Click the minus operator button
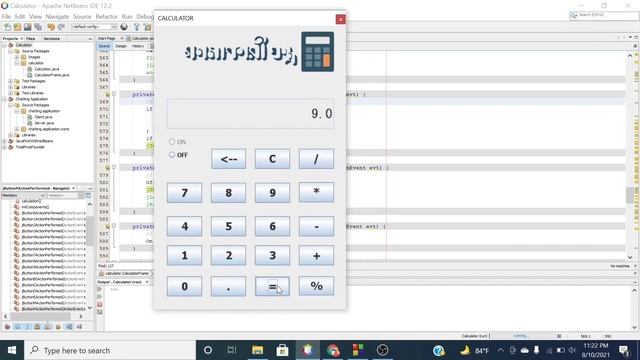Image resolution: width=640 pixels, height=360 pixels. (316, 226)
